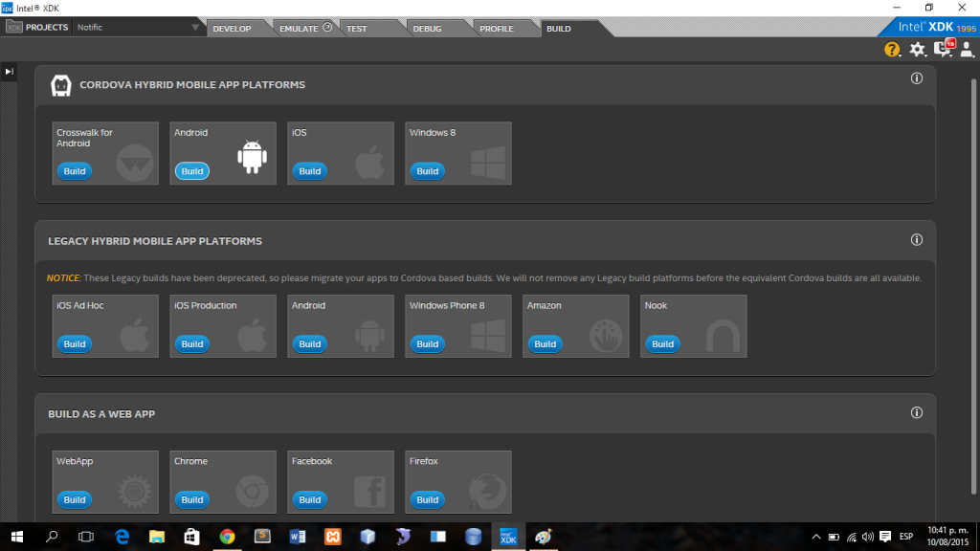Build for Windows Phone 8
The width and height of the screenshot is (980, 551).
click(x=428, y=344)
